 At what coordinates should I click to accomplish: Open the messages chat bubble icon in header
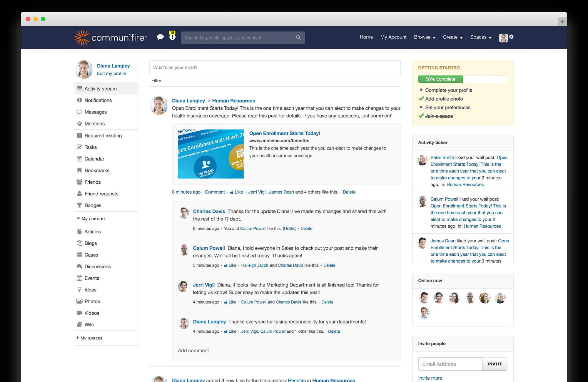160,37
